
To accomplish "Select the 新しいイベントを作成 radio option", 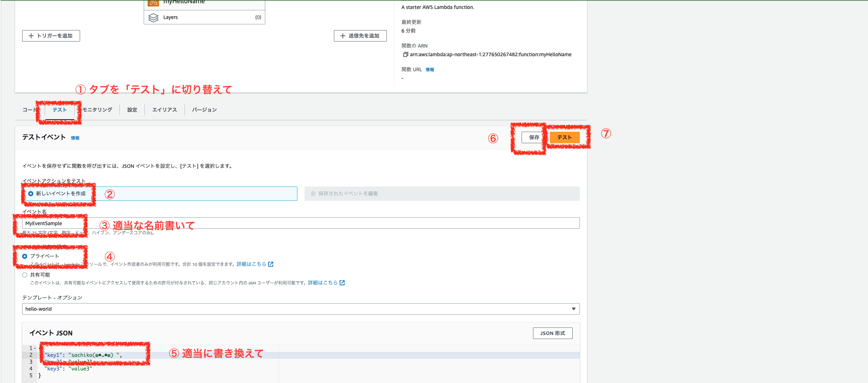I will pyautogui.click(x=31, y=194).
